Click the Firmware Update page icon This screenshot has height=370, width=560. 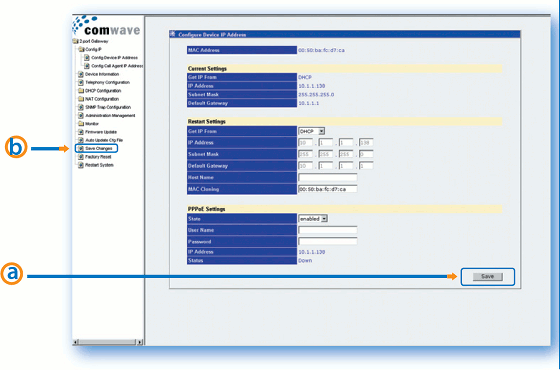pos(81,132)
